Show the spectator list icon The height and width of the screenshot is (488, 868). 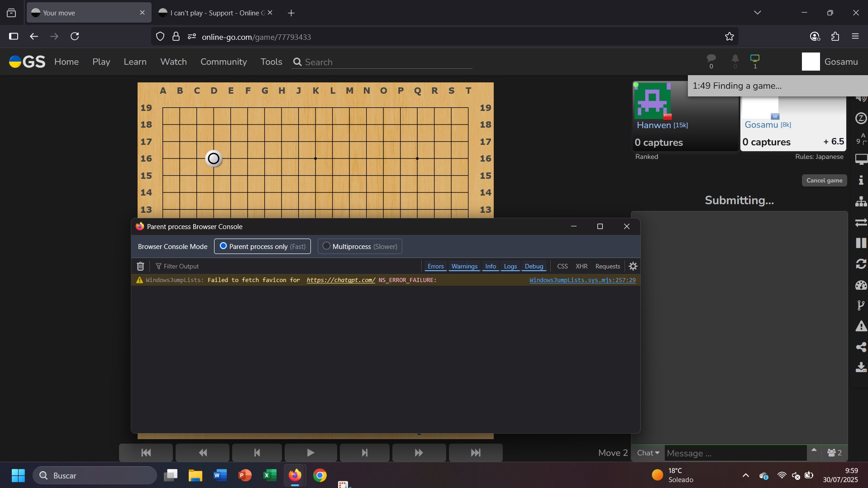[x=834, y=453]
